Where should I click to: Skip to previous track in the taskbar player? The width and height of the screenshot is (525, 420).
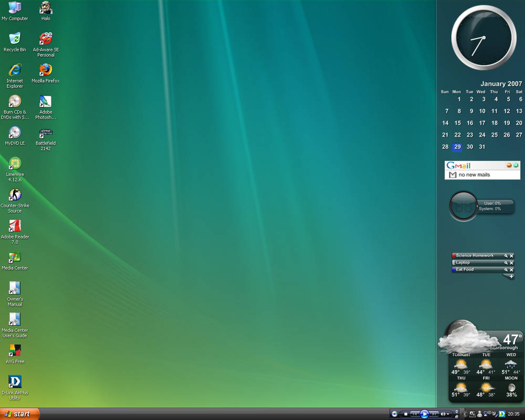415,414
